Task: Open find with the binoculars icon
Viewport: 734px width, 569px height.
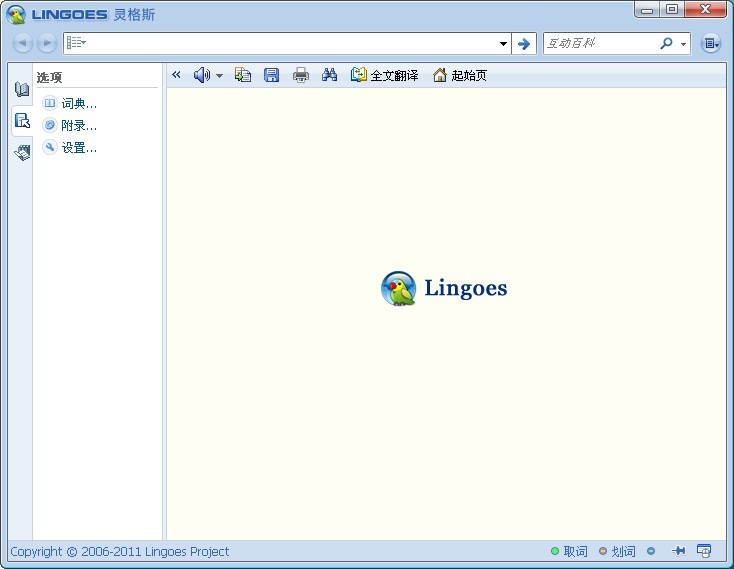Action: [329, 75]
